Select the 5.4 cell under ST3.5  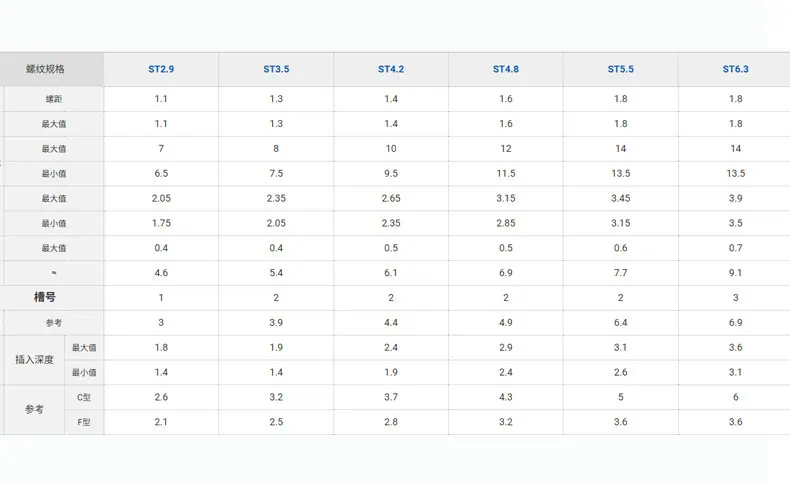[276, 273]
